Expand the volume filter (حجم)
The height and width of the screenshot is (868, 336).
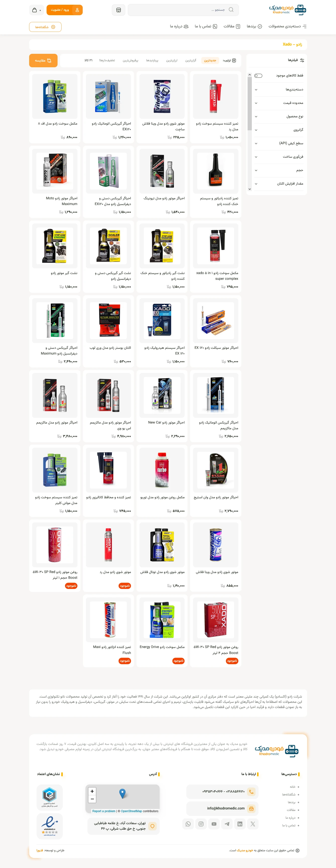pyautogui.click(x=279, y=170)
